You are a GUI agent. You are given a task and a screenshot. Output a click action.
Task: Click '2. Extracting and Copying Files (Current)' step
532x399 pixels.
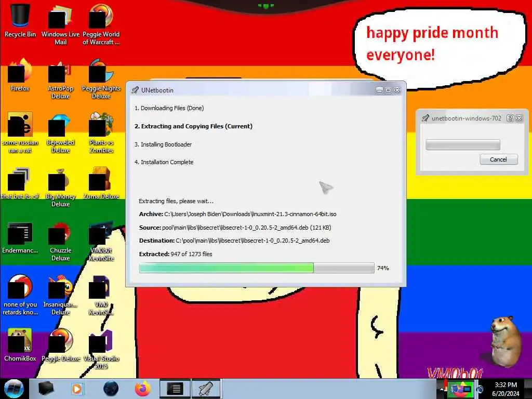pos(193,126)
